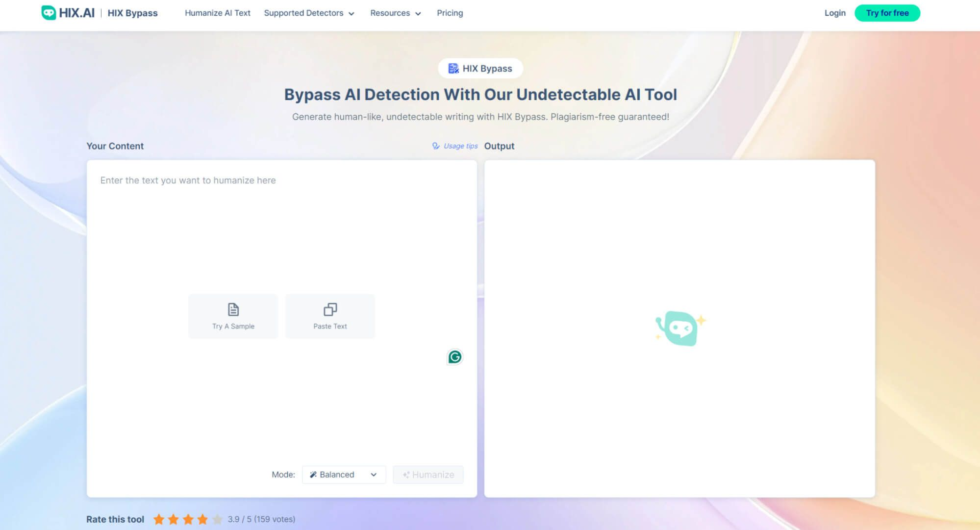Go to the Pricing page
Viewport: 980px width, 530px height.
click(x=450, y=13)
